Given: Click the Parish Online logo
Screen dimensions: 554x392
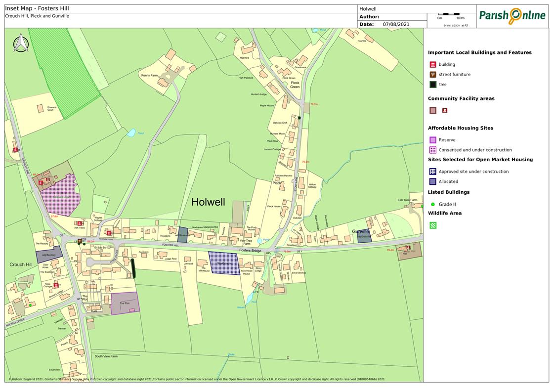Looking at the screenshot, I should (512, 16).
